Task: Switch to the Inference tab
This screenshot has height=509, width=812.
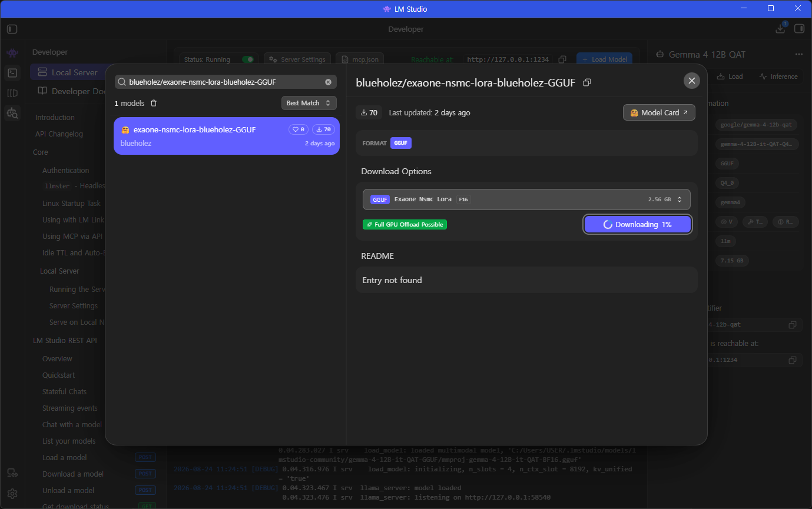Action: click(x=778, y=76)
